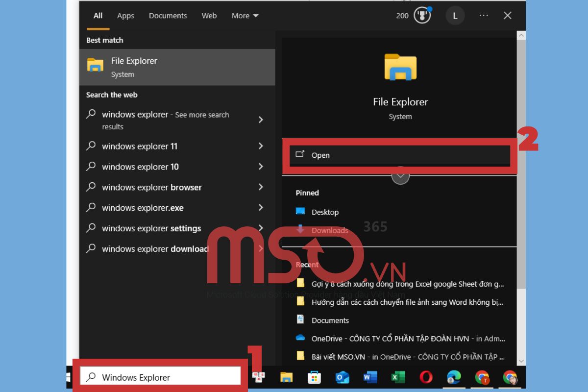Click the rewards trophy icon next to 200

coord(422,16)
